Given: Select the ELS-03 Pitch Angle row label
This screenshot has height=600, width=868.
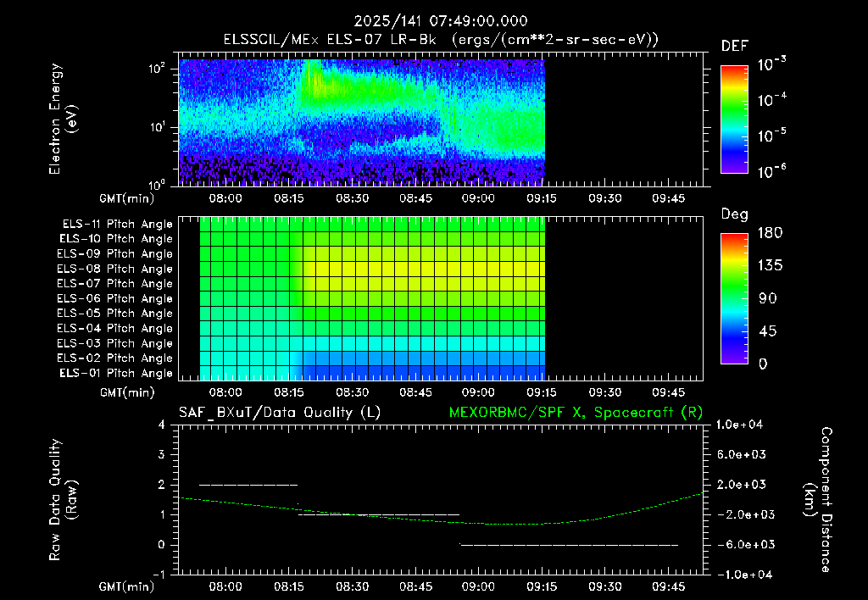Looking at the screenshot, I should (x=115, y=344).
